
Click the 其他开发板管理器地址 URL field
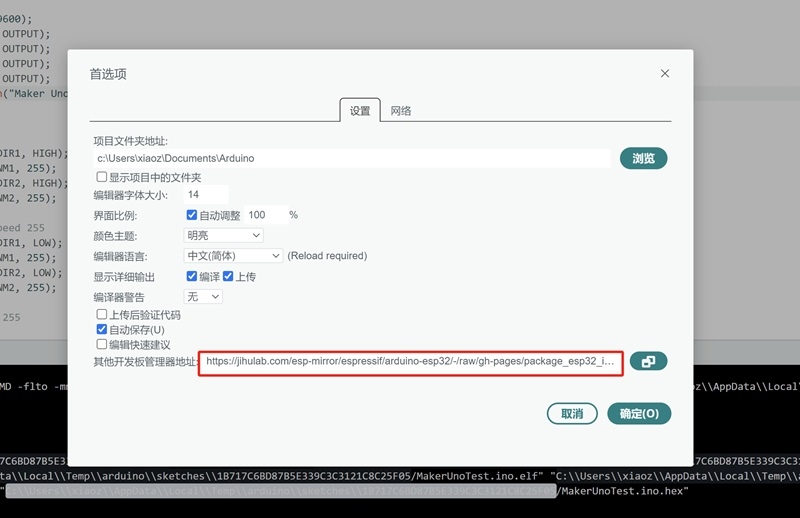pyautogui.click(x=411, y=362)
